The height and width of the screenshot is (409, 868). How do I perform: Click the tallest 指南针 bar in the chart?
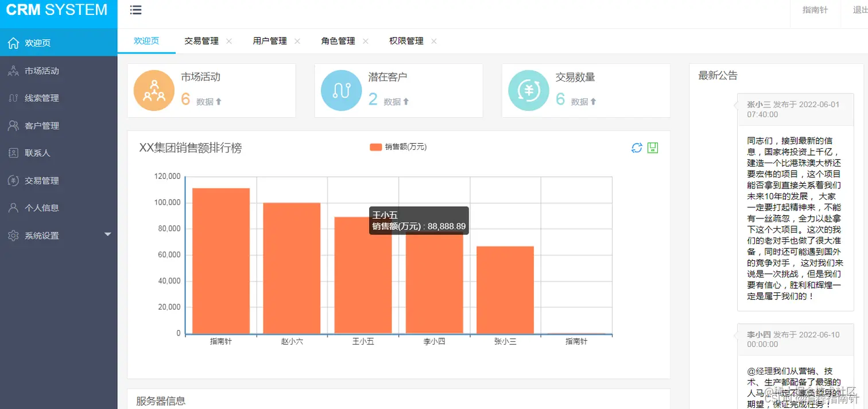[221, 261]
